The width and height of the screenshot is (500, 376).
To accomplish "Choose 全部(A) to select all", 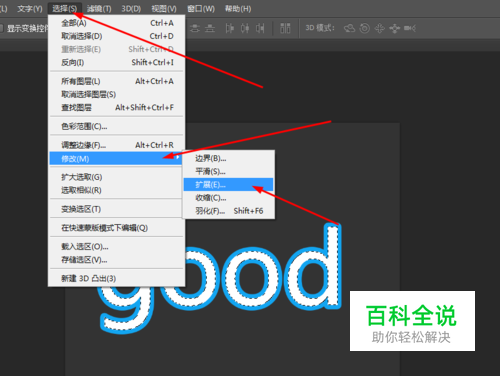I will [x=117, y=23].
